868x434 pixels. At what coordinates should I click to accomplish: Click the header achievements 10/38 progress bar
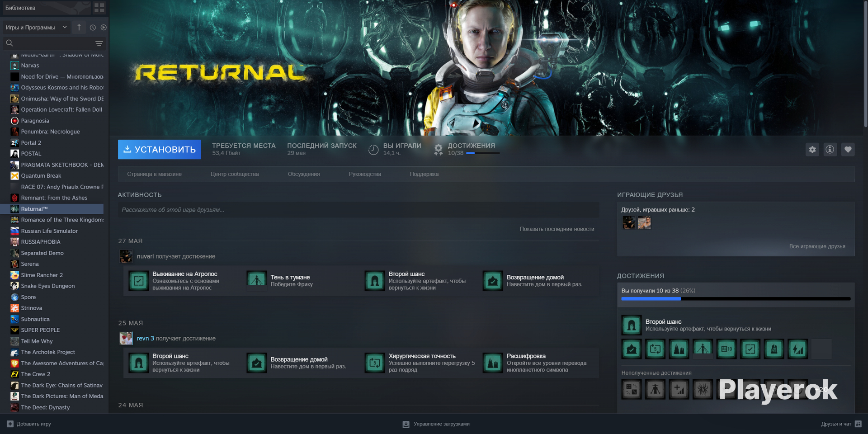click(483, 153)
